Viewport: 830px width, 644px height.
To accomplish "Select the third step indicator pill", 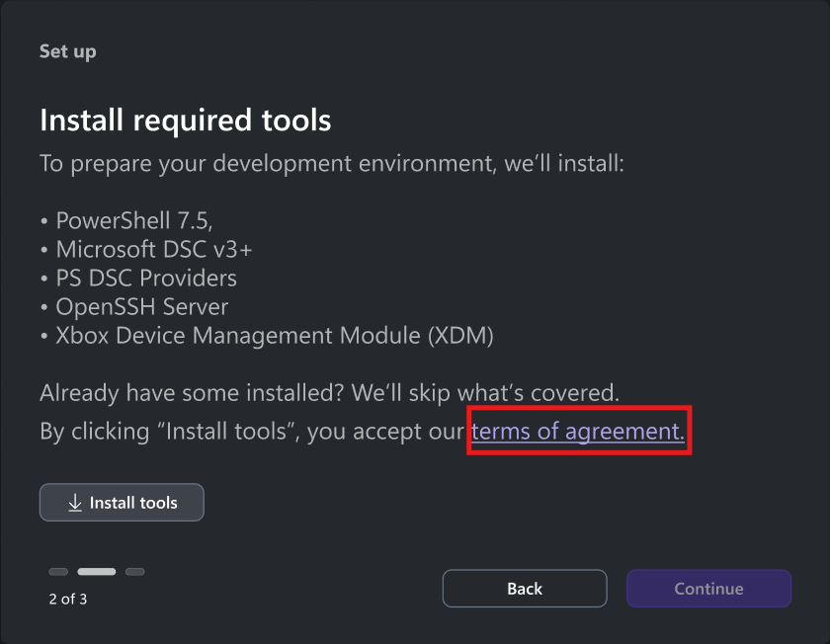I will tap(134, 571).
